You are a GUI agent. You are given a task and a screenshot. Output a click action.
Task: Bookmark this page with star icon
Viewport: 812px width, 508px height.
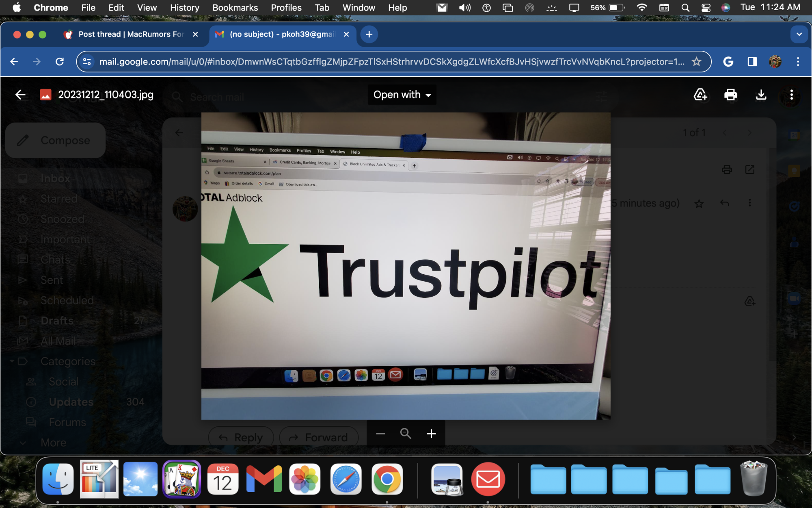pyautogui.click(x=697, y=61)
